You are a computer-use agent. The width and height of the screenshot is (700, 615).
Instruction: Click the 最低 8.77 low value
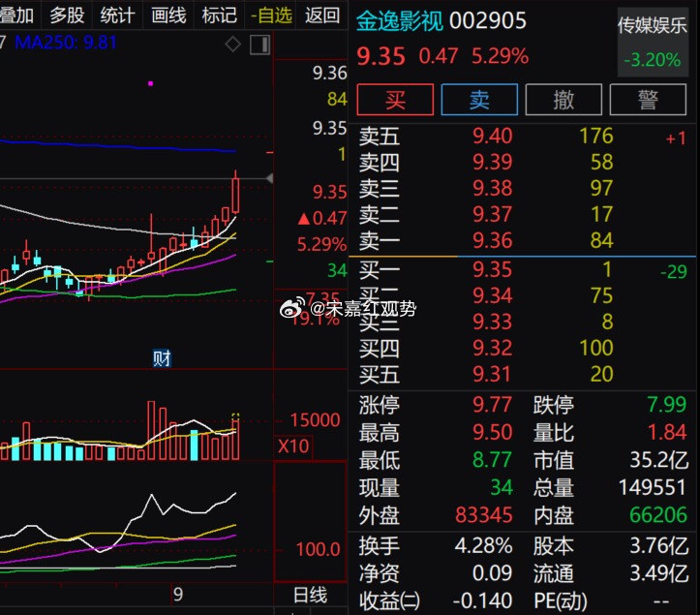(492, 460)
